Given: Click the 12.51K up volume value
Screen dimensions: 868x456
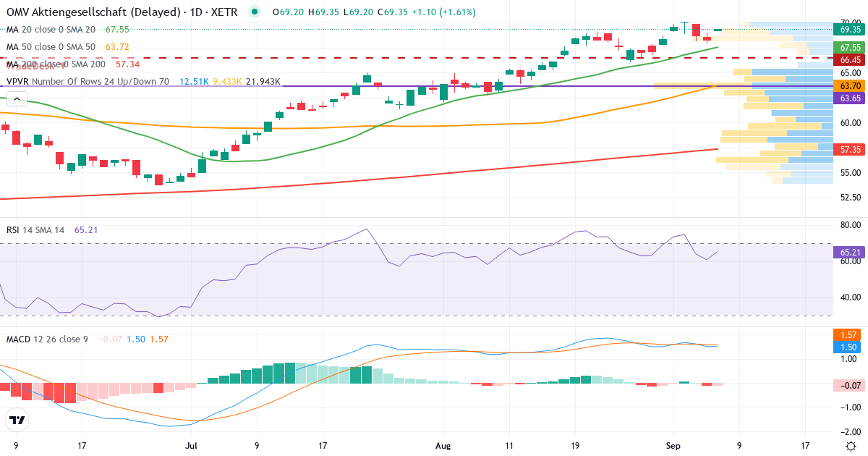Looking at the screenshot, I should pos(194,82).
